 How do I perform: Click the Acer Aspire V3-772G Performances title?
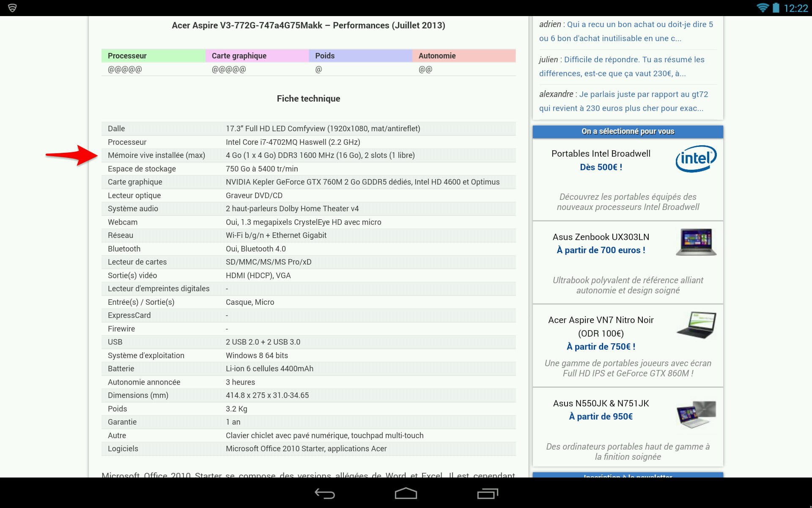click(x=308, y=25)
